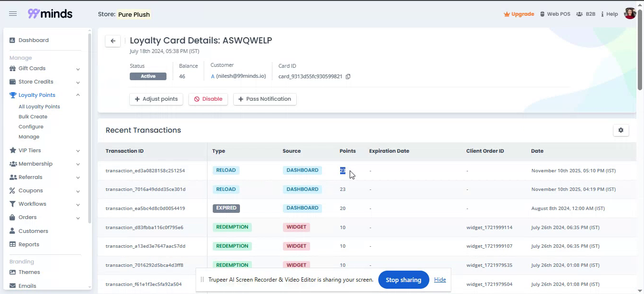Click REDEMPTION badge for transaction_d83fbba116c0f795e6

coord(232,227)
